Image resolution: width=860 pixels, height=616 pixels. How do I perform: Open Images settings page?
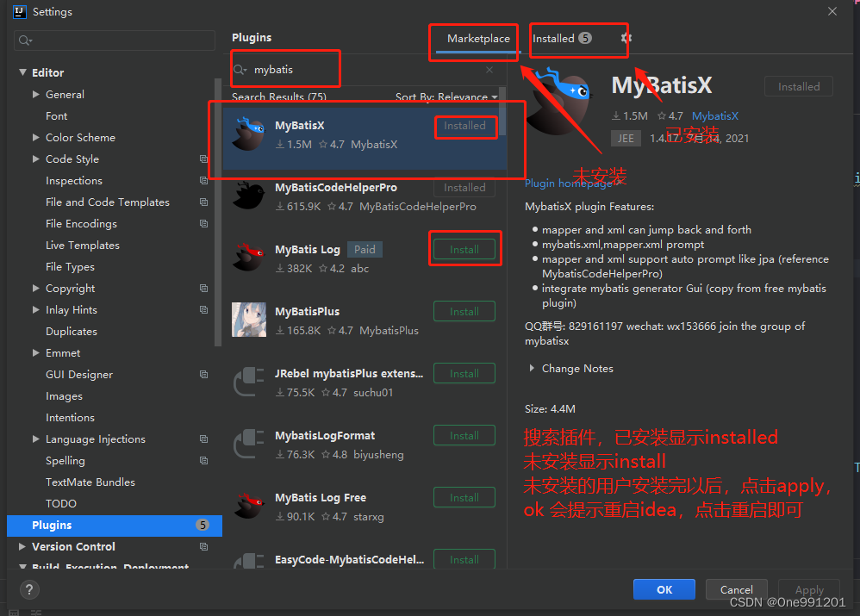64,396
